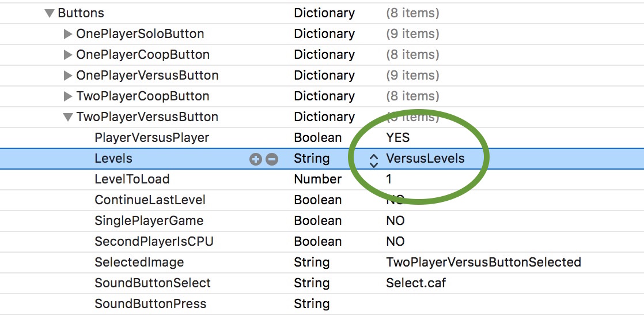
Task: Click the TwoPlayerVersusButtonSelected value
Action: (x=483, y=262)
